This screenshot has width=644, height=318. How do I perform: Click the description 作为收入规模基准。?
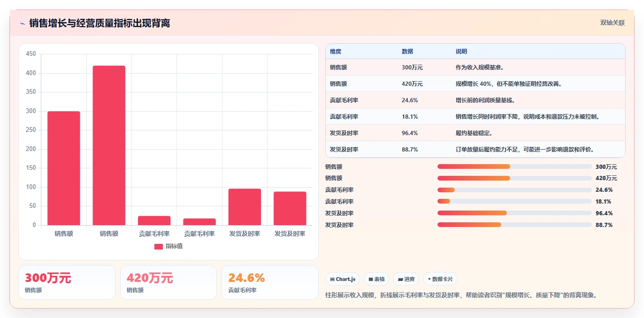pos(480,68)
